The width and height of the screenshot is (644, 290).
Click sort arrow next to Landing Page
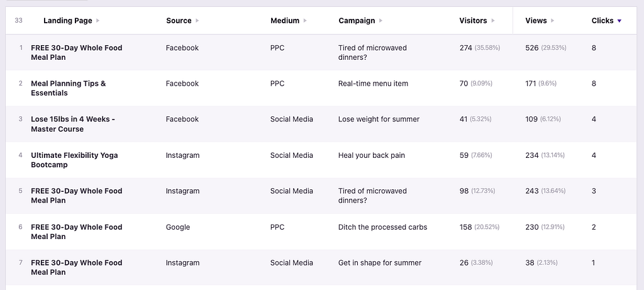pyautogui.click(x=98, y=21)
